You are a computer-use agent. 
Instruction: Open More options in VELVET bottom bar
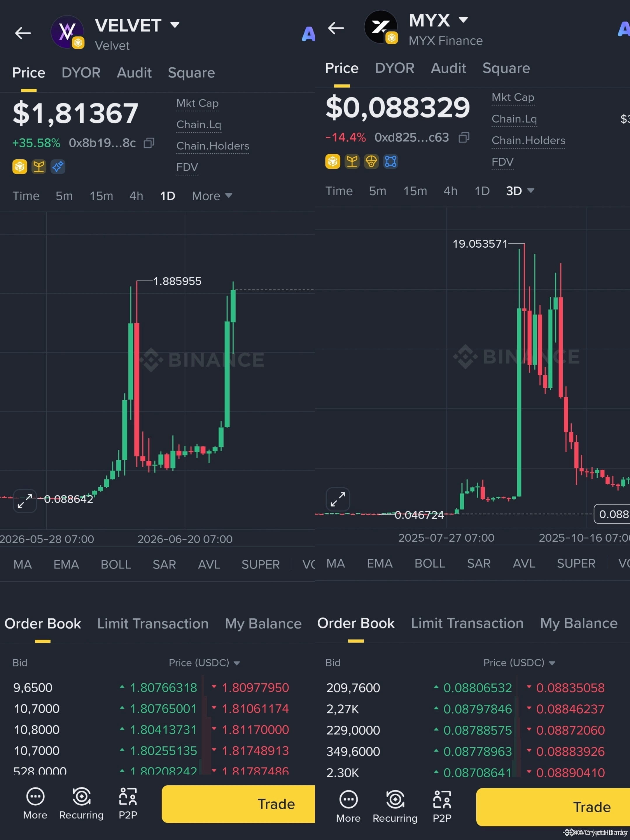tap(35, 803)
